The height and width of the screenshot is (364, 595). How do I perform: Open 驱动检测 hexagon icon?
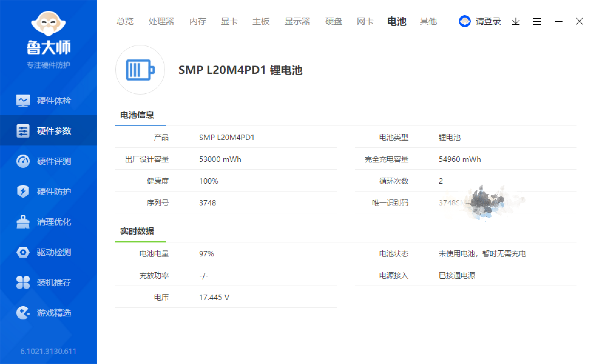23,252
